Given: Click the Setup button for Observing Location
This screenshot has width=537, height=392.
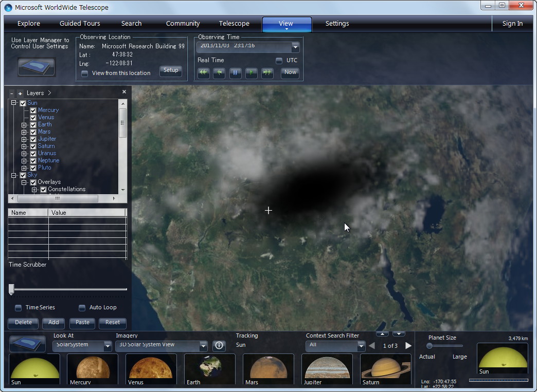Looking at the screenshot, I should pos(170,71).
